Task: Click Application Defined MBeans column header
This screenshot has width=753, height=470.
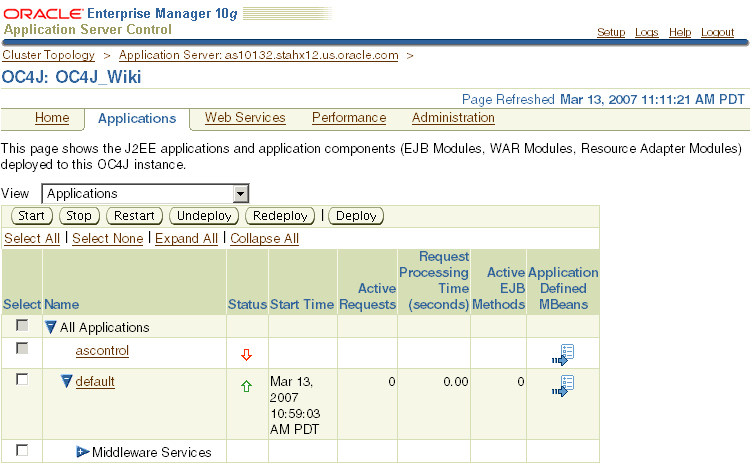Action: (563, 288)
